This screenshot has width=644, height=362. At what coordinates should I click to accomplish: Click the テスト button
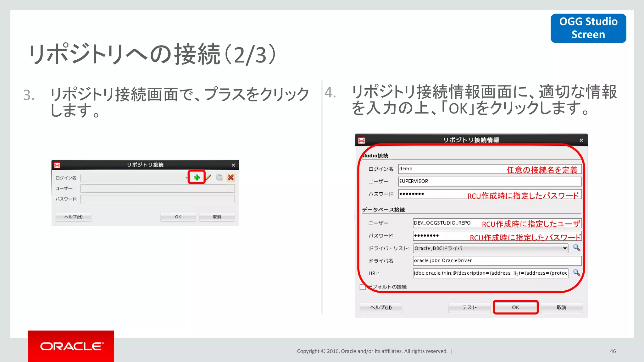click(469, 307)
